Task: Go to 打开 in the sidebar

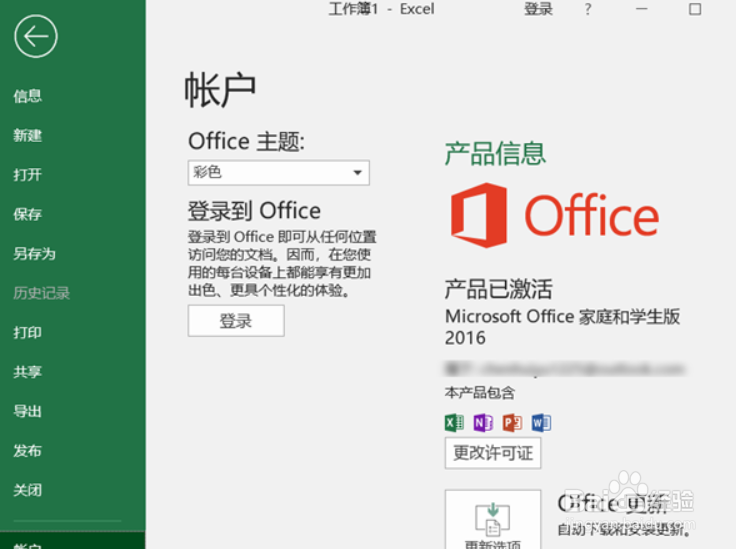Action: 28,175
